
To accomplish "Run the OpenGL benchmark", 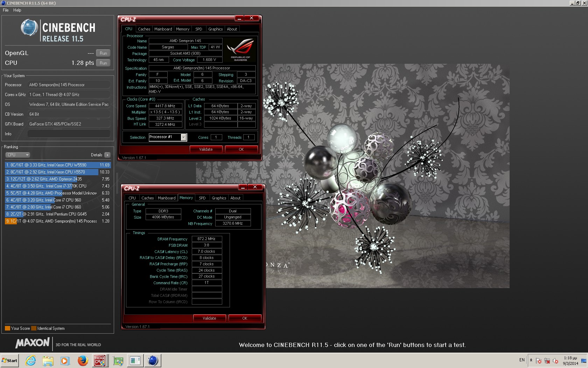I will [103, 53].
